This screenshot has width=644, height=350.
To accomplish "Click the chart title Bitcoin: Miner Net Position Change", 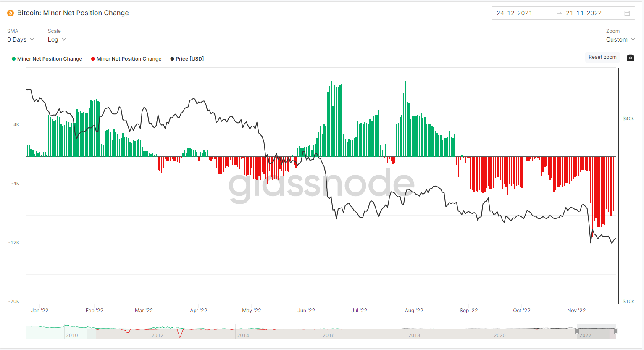I will click(x=73, y=13).
